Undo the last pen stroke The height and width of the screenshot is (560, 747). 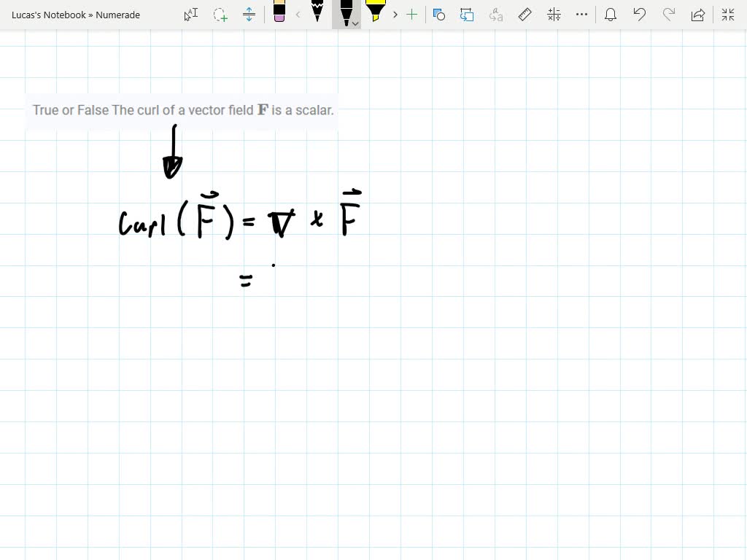click(x=640, y=15)
